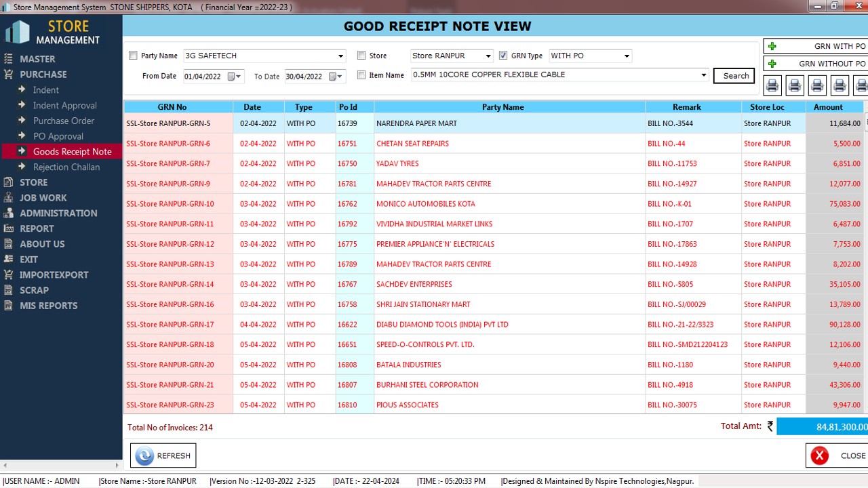Click the green plus on GRN WITH PO
Image resolution: width=868 pixels, height=488 pixels.
click(772, 46)
